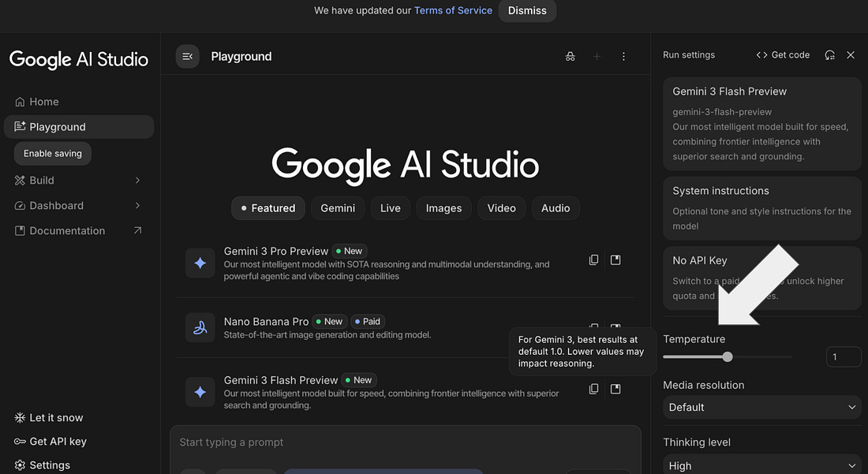Screen dimensions: 868x474
Task: Open docs for Gemini 3 Pro Preview
Action: (615, 260)
